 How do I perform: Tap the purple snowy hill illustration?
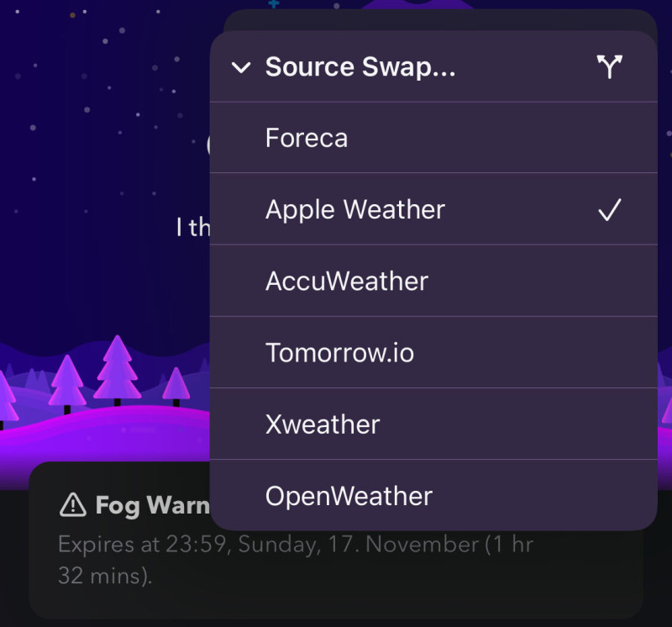coord(105,433)
